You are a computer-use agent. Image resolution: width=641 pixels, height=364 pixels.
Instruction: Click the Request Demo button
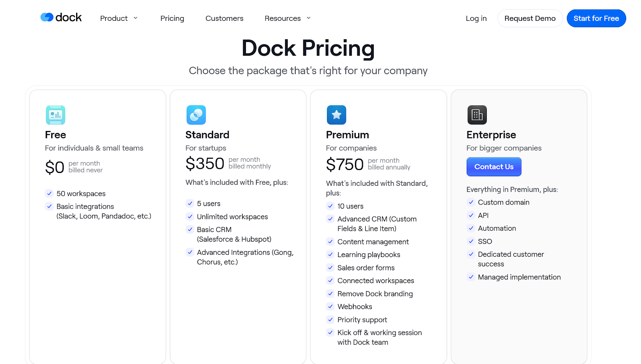(x=530, y=18)
